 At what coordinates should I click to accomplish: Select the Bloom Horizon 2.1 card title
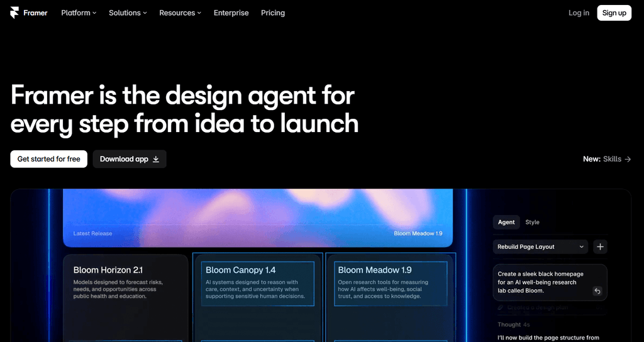[x=108, y=270]
